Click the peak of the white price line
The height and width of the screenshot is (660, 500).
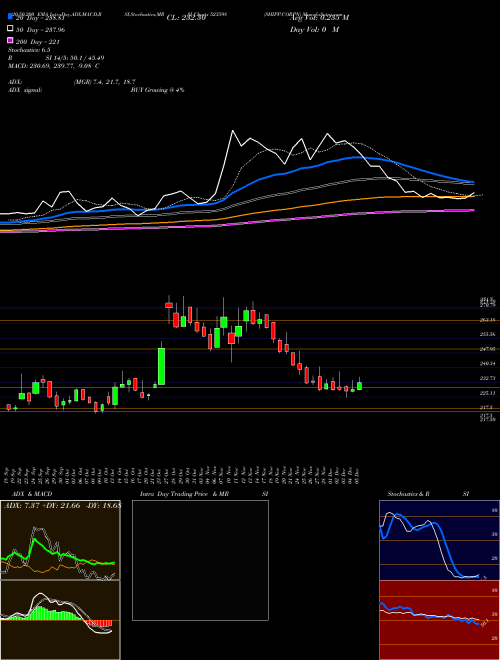point(232,131)
